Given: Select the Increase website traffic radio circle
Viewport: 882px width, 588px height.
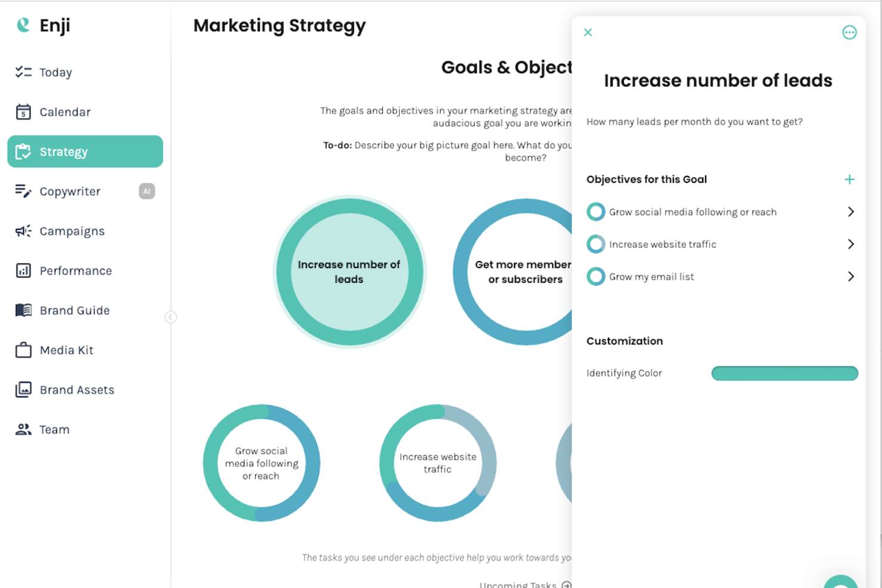Looking at the screenshot, I should (595, 244).
